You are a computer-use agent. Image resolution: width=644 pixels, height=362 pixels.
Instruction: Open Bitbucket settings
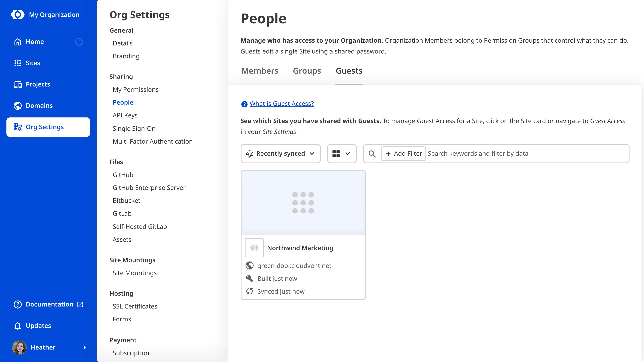[x=126, y=201]
